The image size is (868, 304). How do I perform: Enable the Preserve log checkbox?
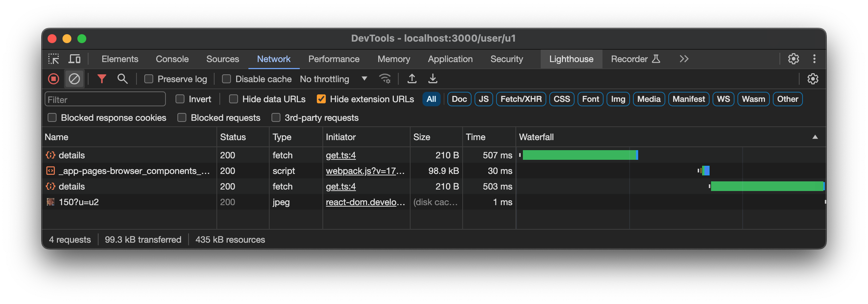pyautogui.click(x=149, y=79)
